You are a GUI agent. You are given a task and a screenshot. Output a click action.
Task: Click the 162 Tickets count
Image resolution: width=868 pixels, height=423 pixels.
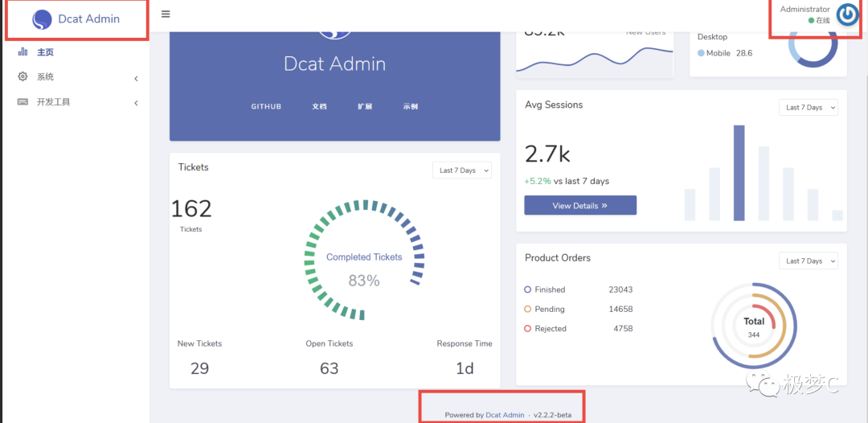click(x=191, y=209)
